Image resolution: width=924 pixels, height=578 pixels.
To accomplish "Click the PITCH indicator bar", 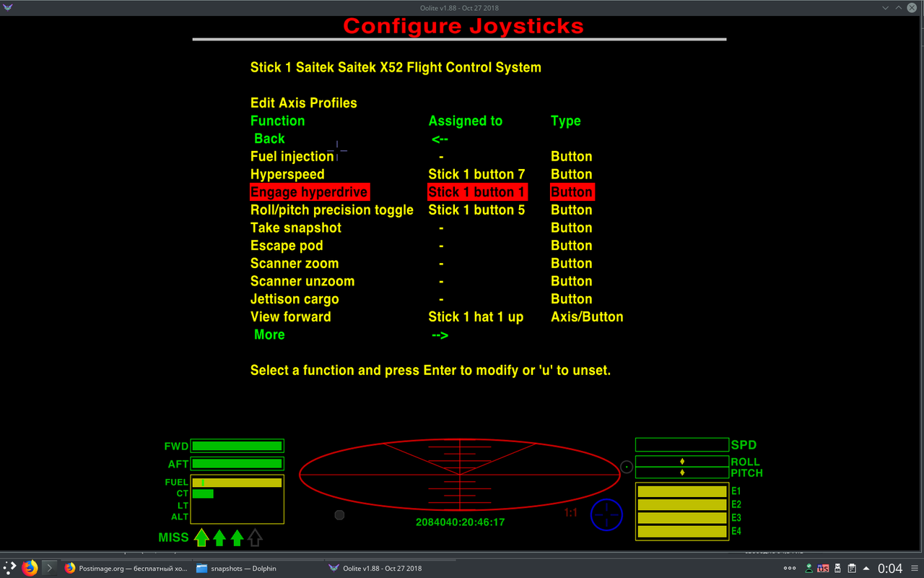I will click(x=682, y=473).
